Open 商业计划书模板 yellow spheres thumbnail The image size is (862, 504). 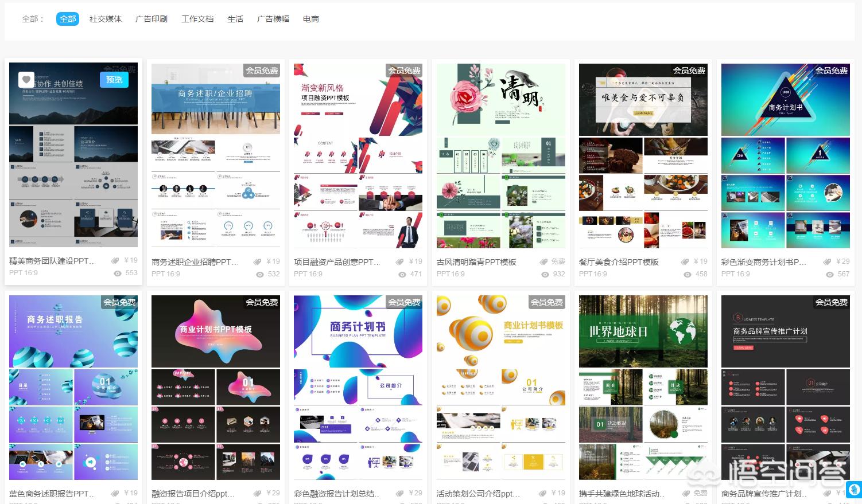coord(501,388)
